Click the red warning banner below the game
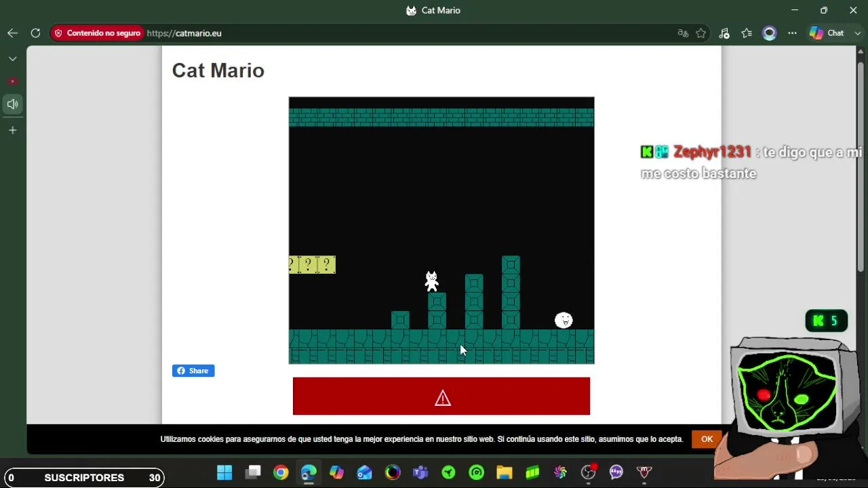 pos(441,396)
